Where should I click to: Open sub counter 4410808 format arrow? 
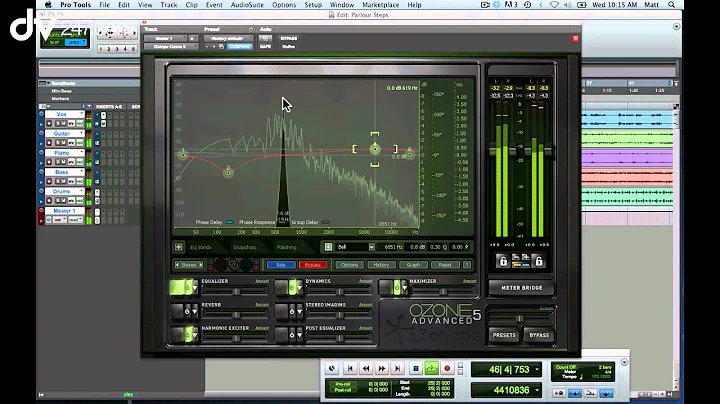click(x=537, y=391)
